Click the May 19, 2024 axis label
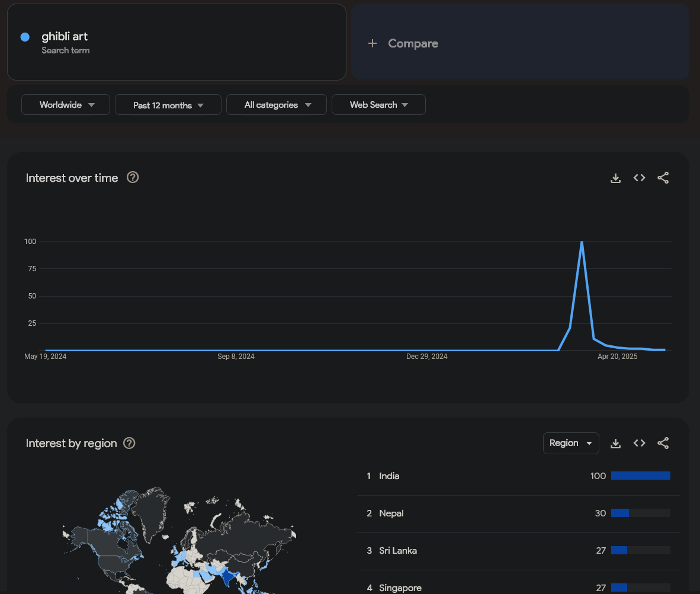Image resolution: width=700 pixels, height=594 pixels. pyautogui.click(x=45, y=357)
